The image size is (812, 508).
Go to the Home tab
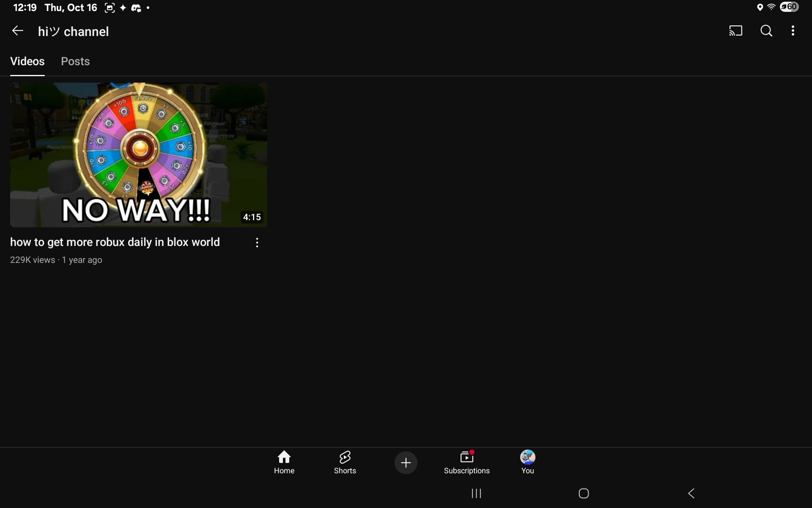coord(284,462)
